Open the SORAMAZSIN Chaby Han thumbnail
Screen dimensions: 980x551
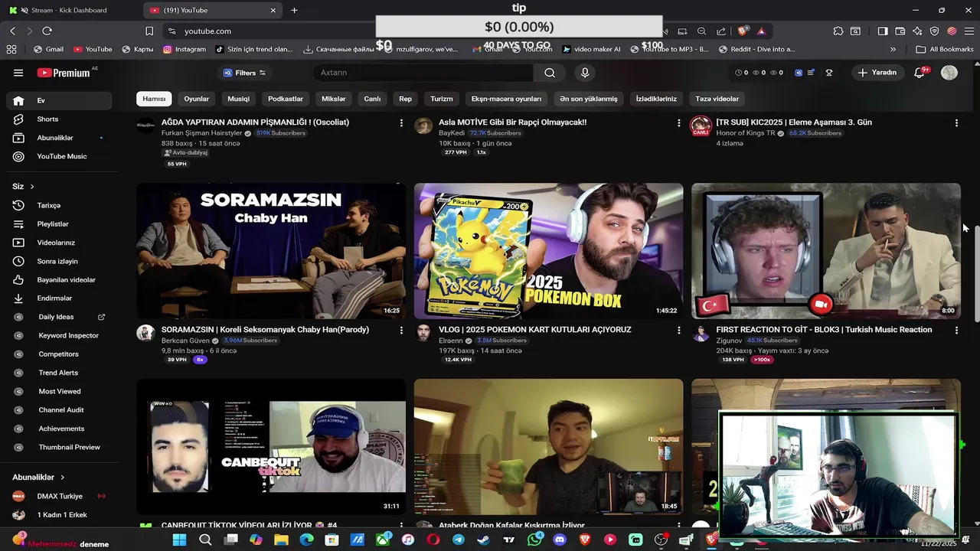pyautogui.click(x=271, y=251)
